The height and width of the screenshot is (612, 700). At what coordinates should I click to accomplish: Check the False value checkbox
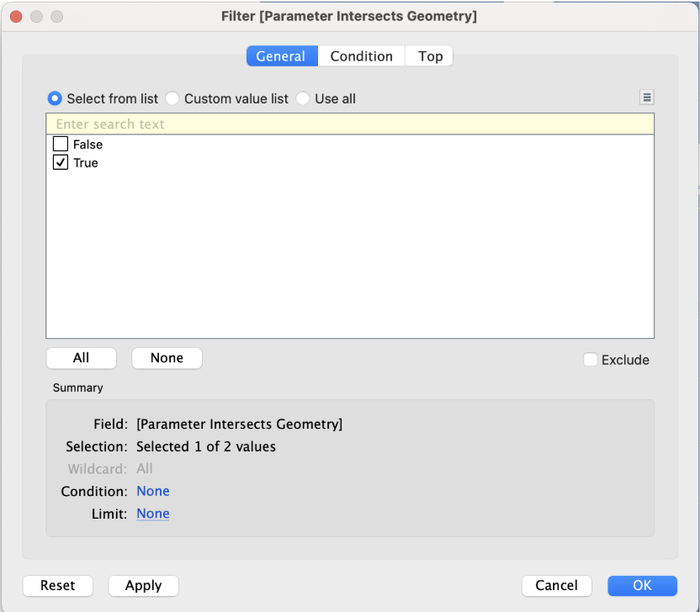click(x=61, y=145)
